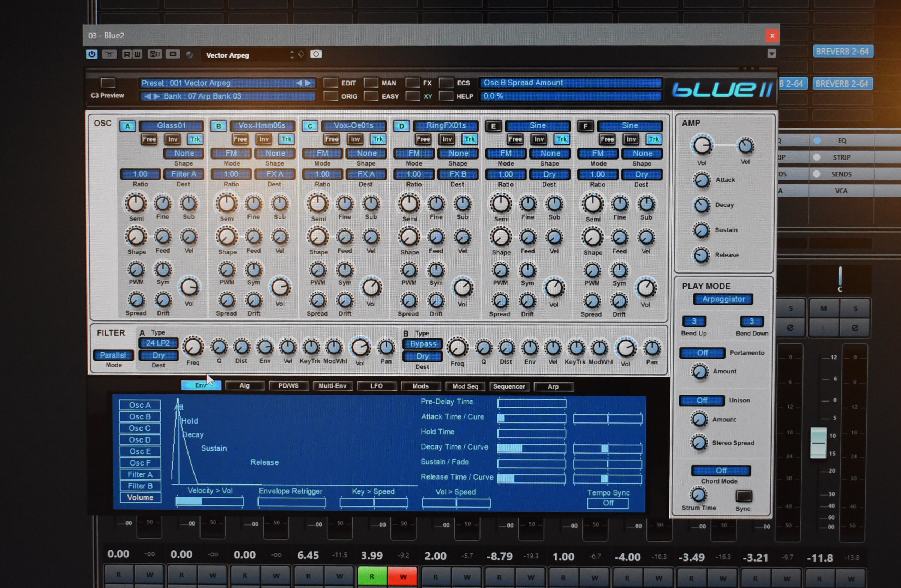The image size is (901, 588).
Task: Go to previous bank using left arrow
Action: 147,96
